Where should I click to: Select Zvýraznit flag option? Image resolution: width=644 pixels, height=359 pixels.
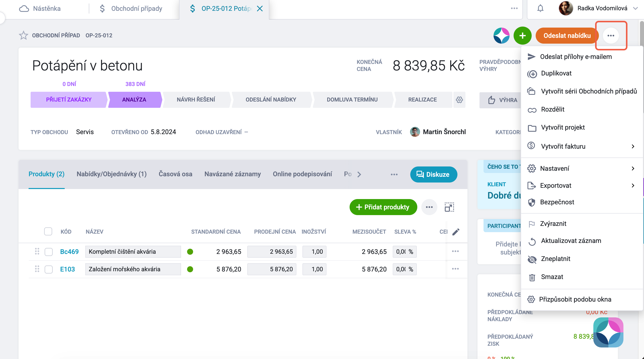(582, 224)
